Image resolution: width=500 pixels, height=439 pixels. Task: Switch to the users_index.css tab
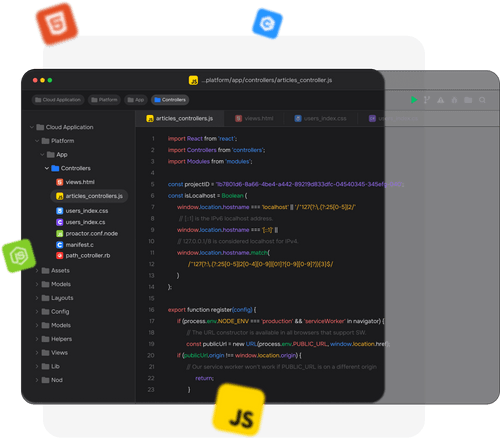(x=321, y=118)
